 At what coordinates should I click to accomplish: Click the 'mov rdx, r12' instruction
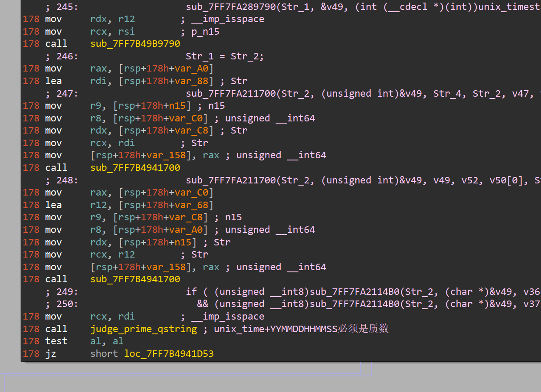[x=90, y=19]
